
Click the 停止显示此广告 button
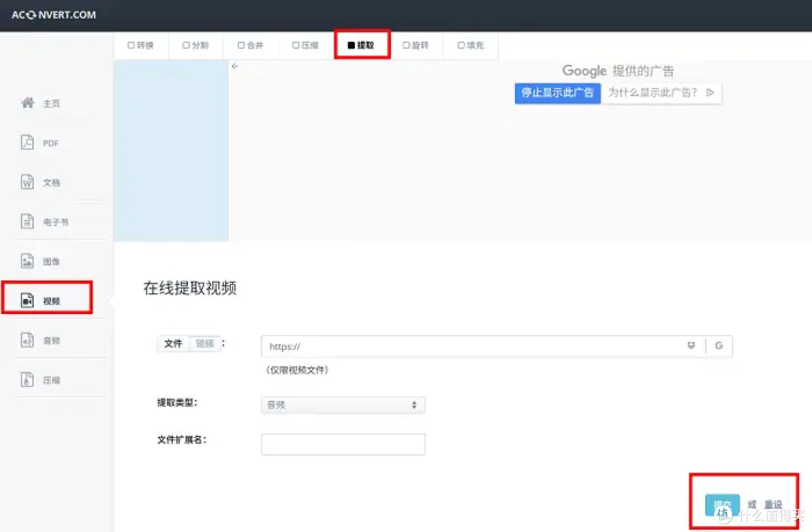click(558, 93)
